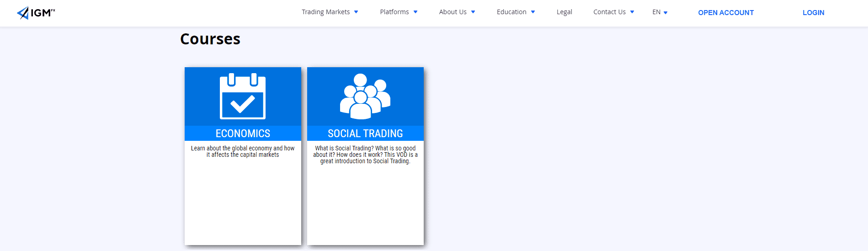Expand the Platforms dropdown arrow
The height and width of the screenshot is (251, 868).
click(415, 12)
